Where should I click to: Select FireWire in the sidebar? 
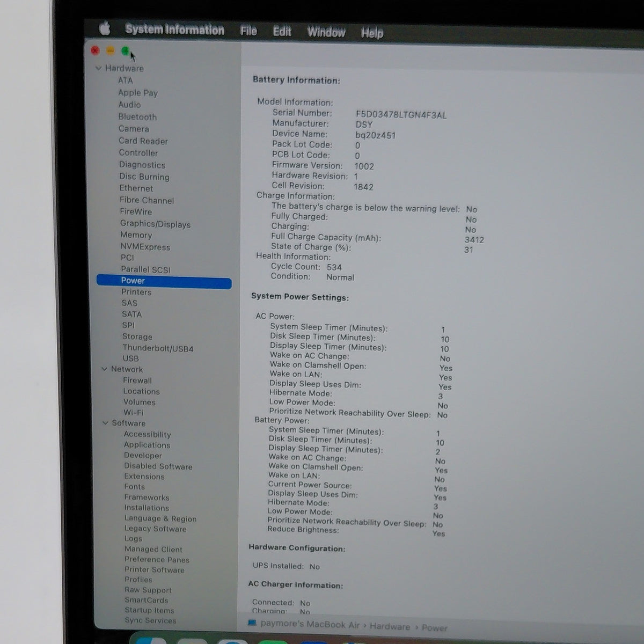136,212
